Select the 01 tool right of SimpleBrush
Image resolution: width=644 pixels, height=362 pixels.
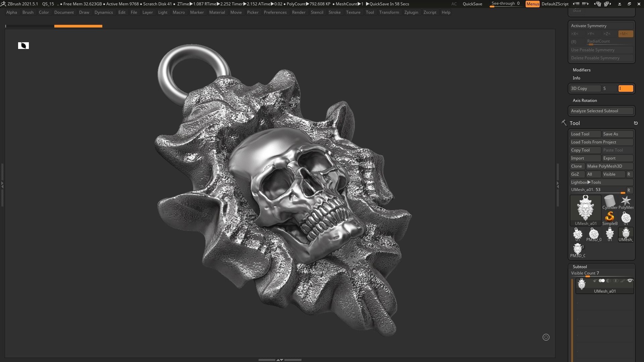tap(626, 219)
